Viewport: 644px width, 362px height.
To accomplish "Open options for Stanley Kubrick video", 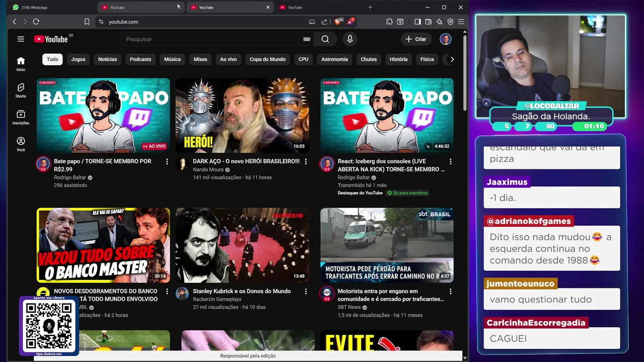I will pos(305,291).
